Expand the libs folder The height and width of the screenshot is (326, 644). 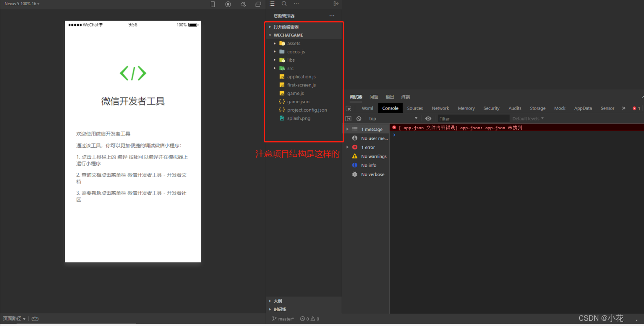[304, 60]
